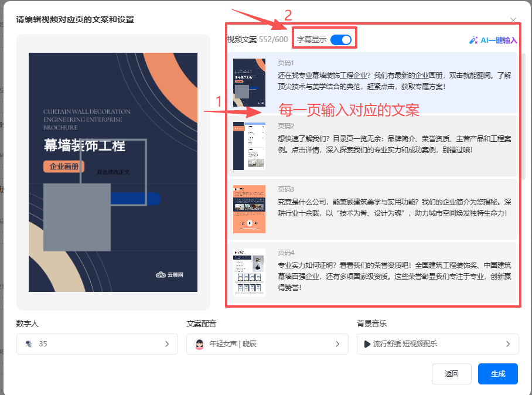
Task: Open the 数字人 selector showing 35
Action: (x=97, y=344)
